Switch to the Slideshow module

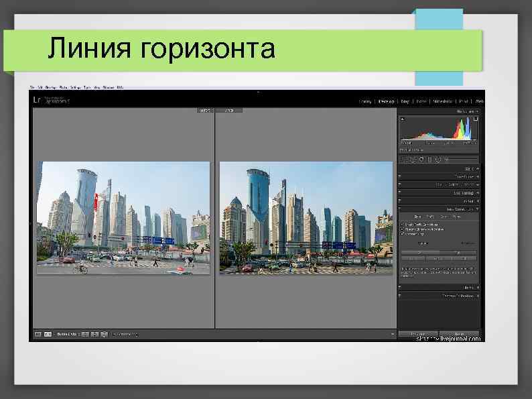click(x=443, y=101)
